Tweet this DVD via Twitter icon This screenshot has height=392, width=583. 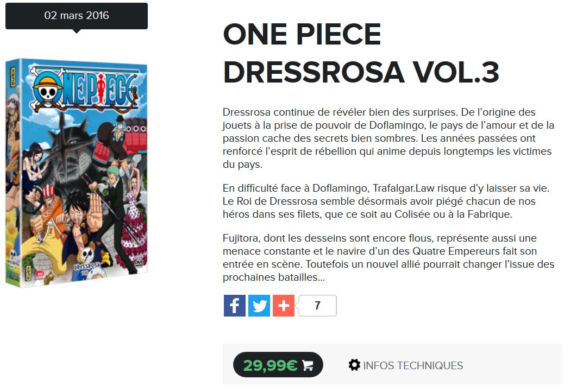pos(259,306)
